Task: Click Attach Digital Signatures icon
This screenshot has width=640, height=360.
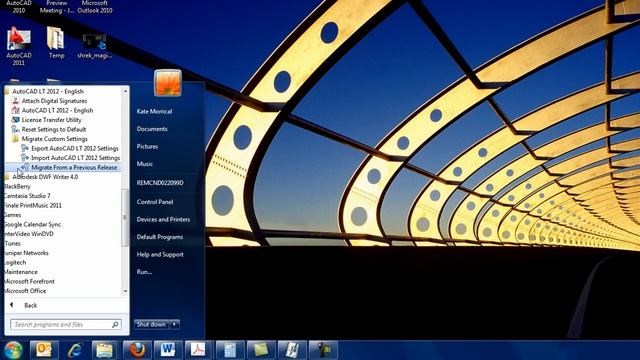Action: click(x=16, y=101)
